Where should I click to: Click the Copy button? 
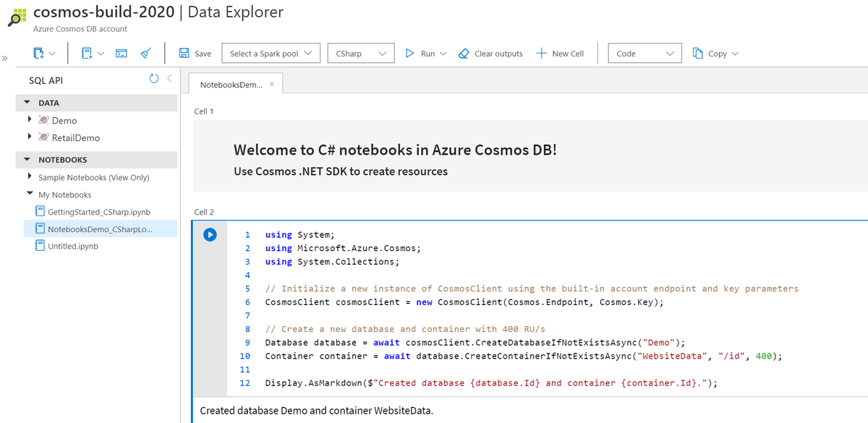[x=710, y=54]
